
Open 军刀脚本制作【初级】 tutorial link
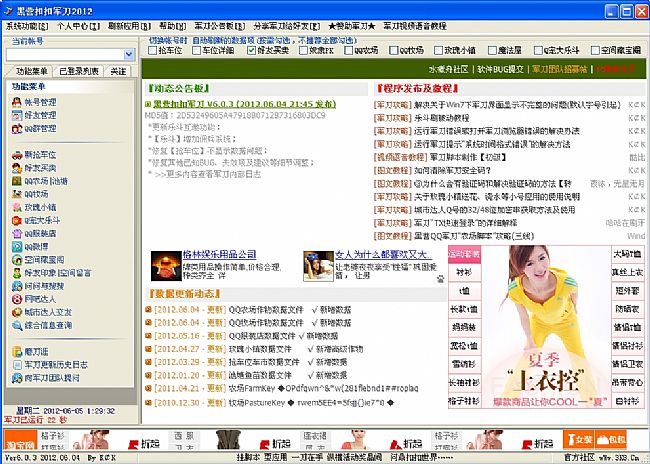(468, 158)
